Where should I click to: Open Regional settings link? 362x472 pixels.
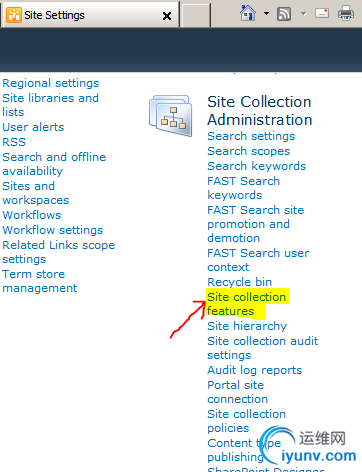click(51, 83)
